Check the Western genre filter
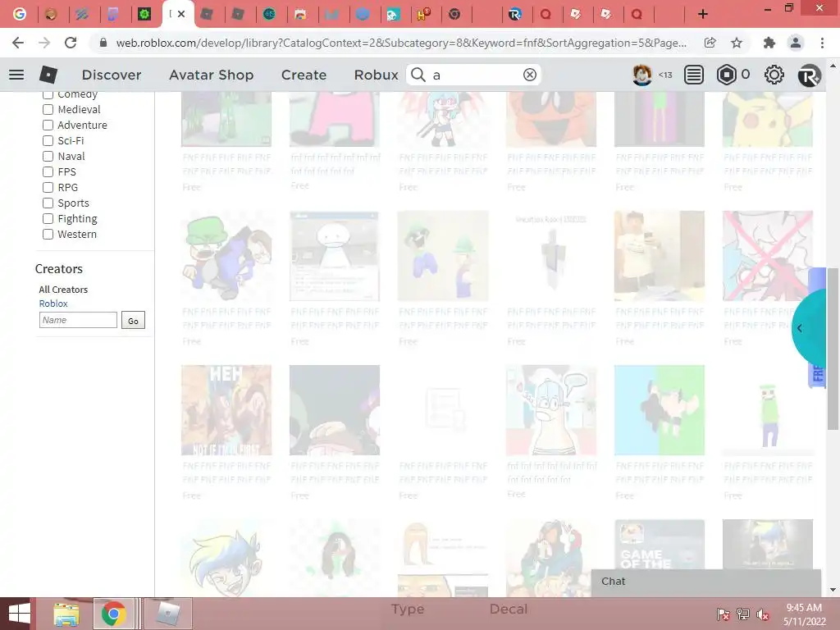This screenshot has height=630, width=840. click(x=48, y=234)
